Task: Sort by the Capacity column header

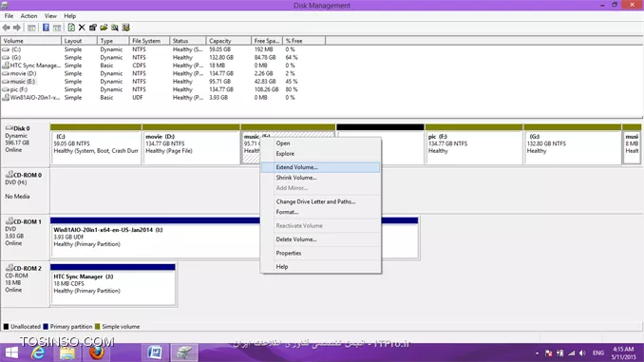Action: (228, 41)
